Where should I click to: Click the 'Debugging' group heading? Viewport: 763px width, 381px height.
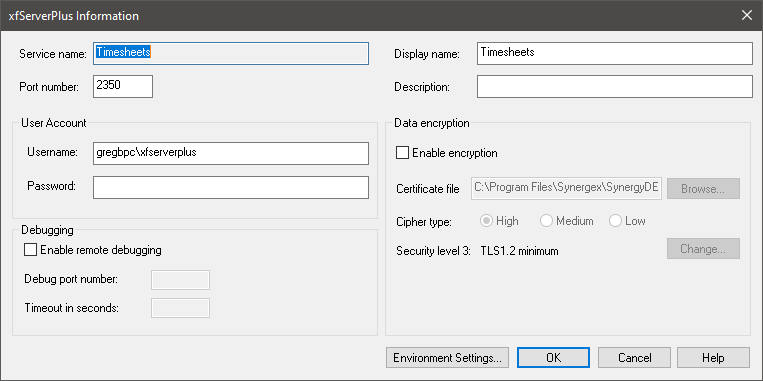(47, 230)
